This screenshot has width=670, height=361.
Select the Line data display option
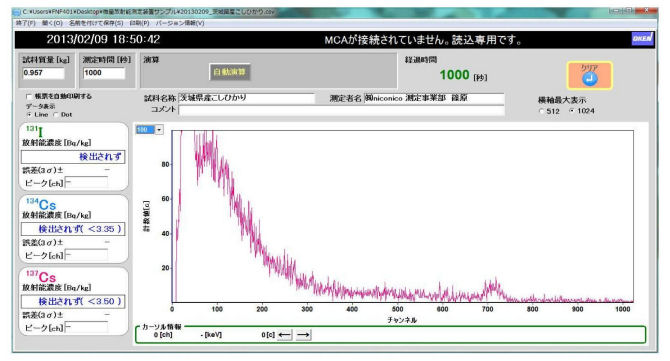(29, 114)
